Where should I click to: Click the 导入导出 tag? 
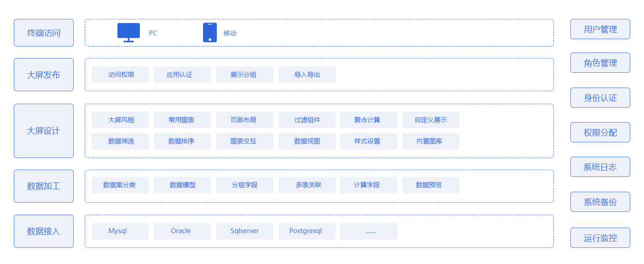307,75
